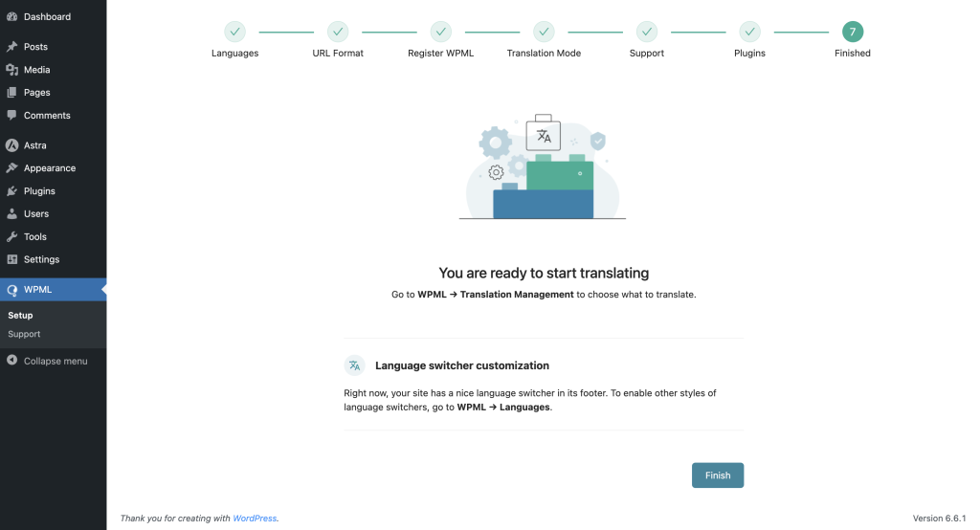Click the URL Format step label
This screenshot has width=980, height=530.
point(338,54)
